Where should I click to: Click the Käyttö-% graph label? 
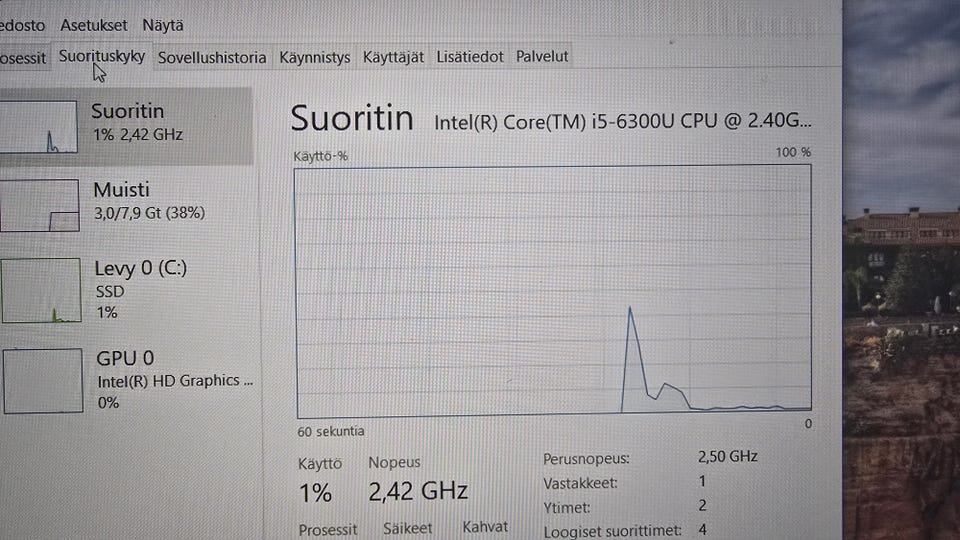(320, 156)
